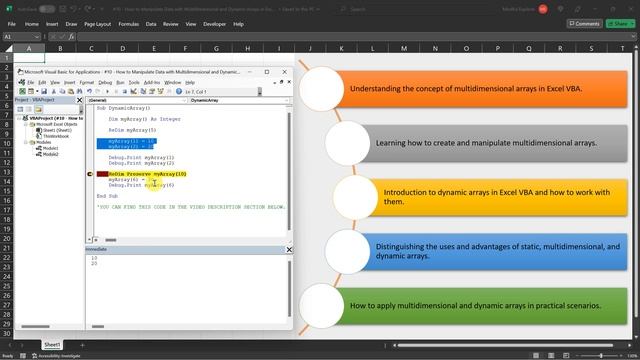Adjust the Excel zoom slider handle

(x=601, y=356)
